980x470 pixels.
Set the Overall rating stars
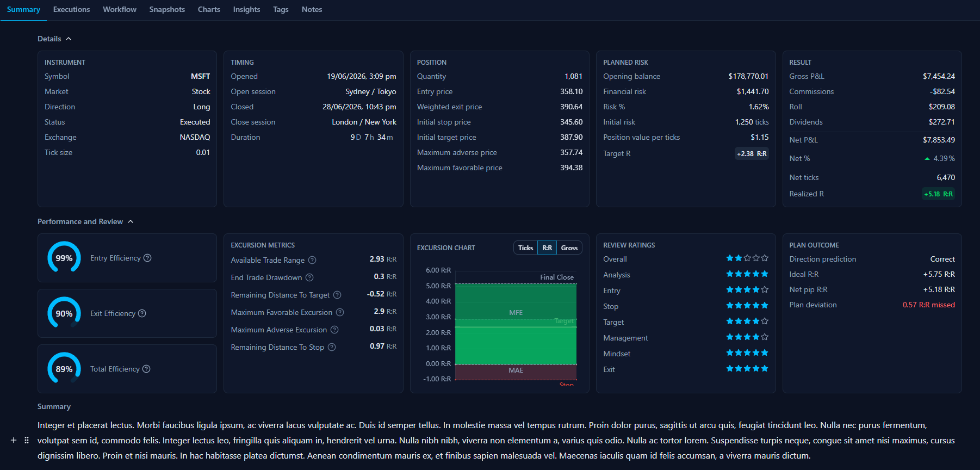coord(747,258)
